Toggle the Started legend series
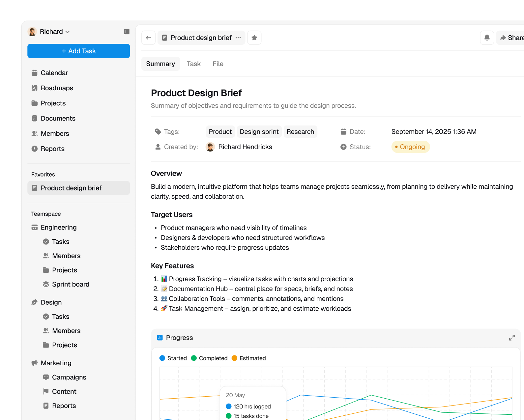This screenshot has height=420, width=524. click(x=173, y=358)
